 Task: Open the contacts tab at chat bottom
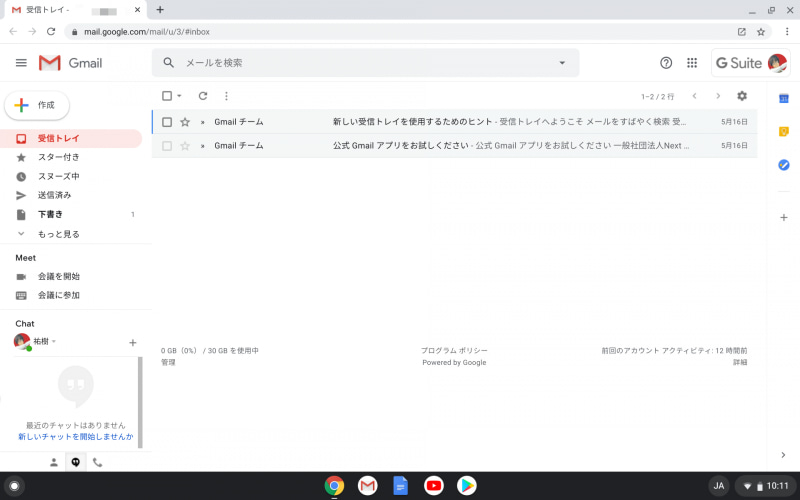54,462
